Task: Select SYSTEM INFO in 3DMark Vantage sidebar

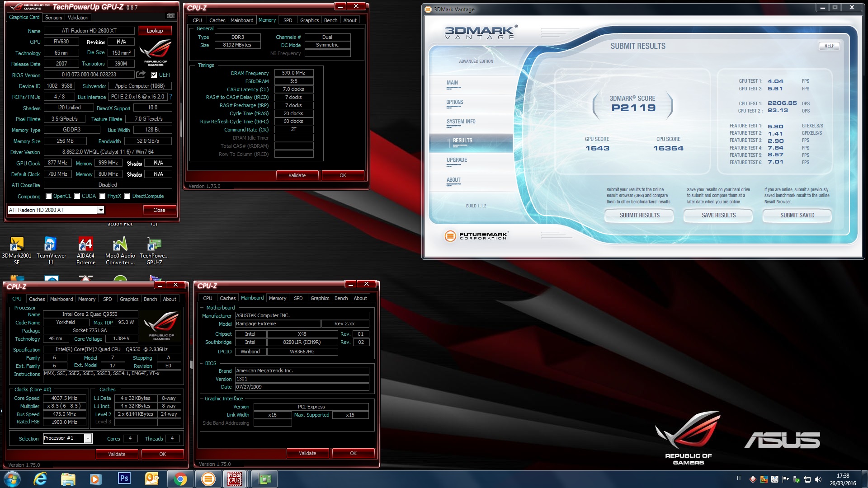Action: (x=461, y=122)
